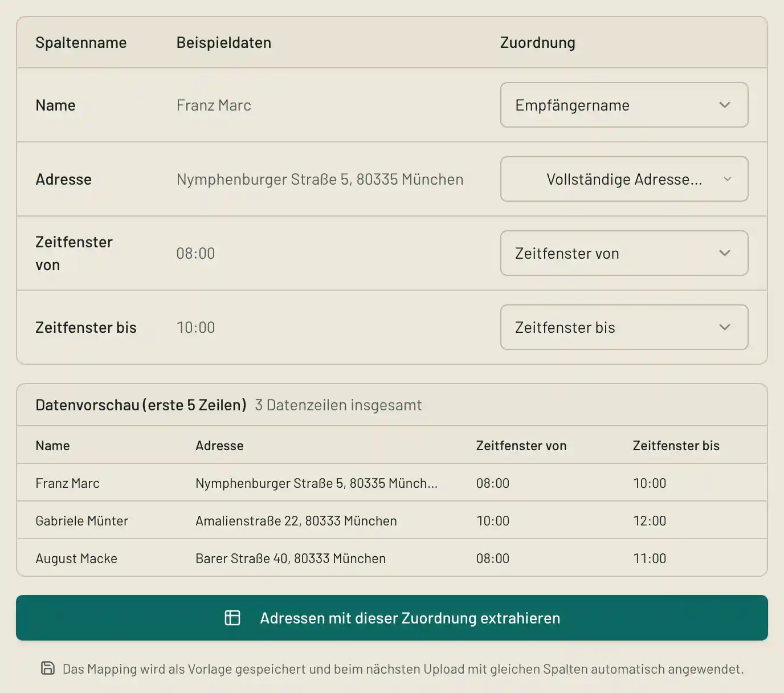Open the Empfängername mapping dropdown
784x693 pixels.
pyautogui.click(x=624, y=105)
